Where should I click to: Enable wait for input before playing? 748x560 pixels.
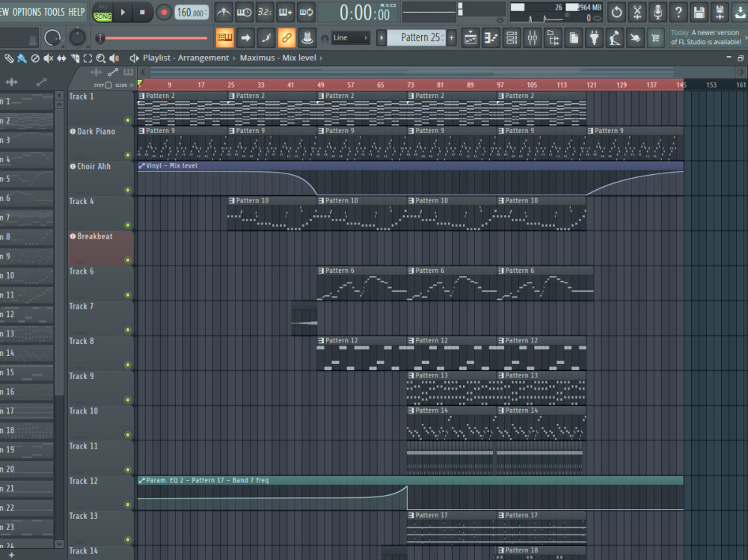(244, 12)
